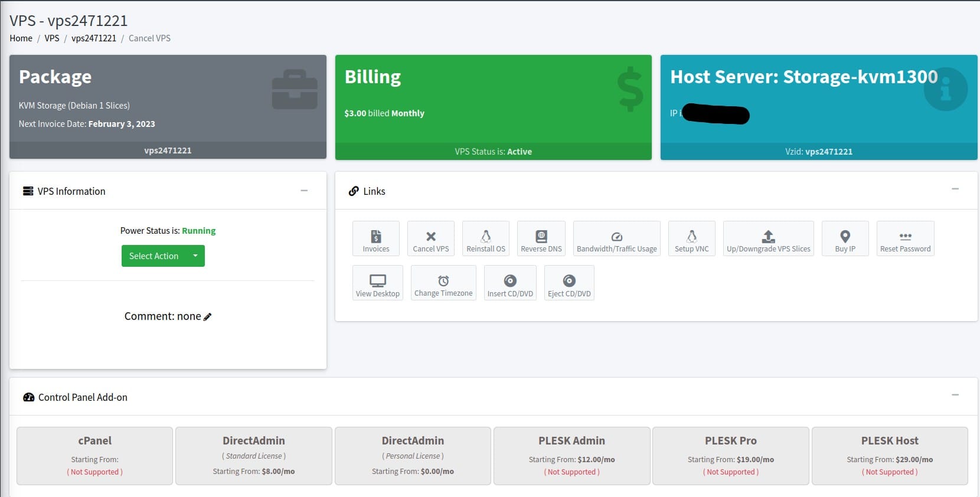Open Setup VNC penguin icon
Image resolution: width=980 pixels, height=497 pixels.
coord(692,237)
